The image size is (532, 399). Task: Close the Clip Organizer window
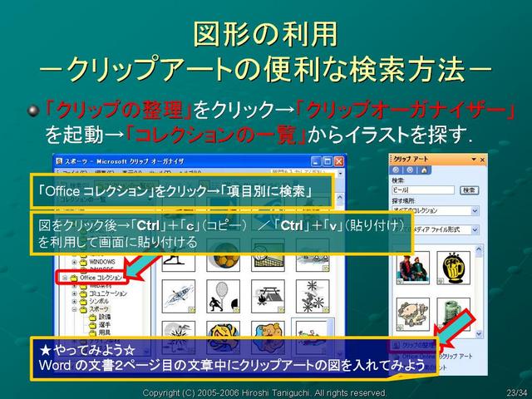point(339,161)
